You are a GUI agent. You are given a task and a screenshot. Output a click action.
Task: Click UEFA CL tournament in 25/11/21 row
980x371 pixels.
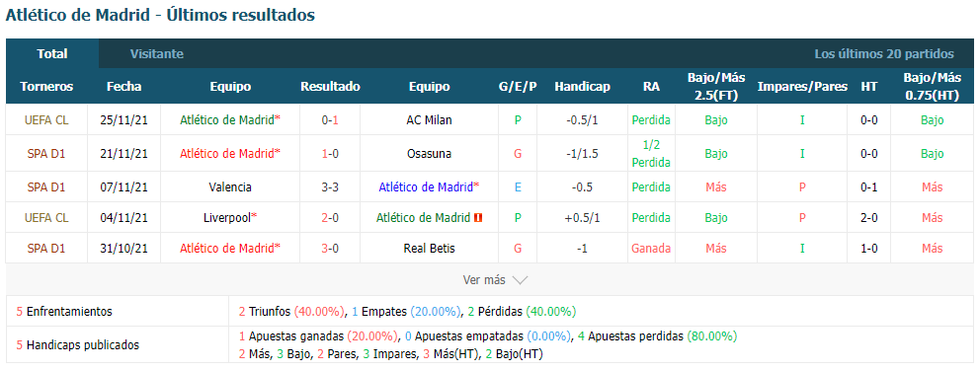[46, 120]
